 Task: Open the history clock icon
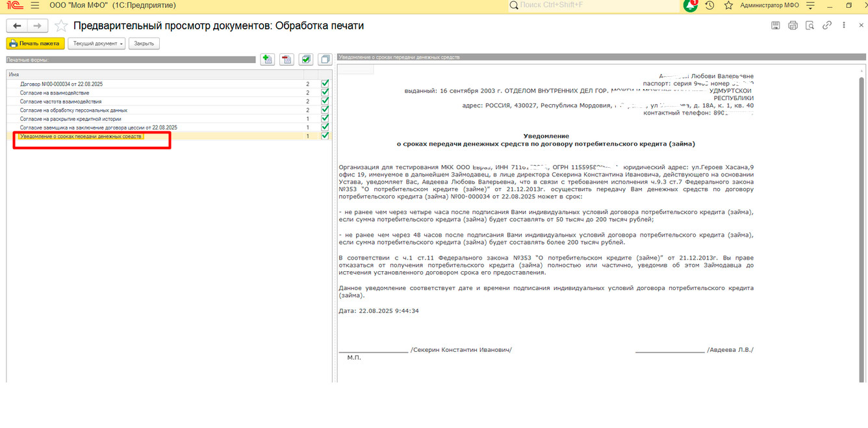pos(709,5)
